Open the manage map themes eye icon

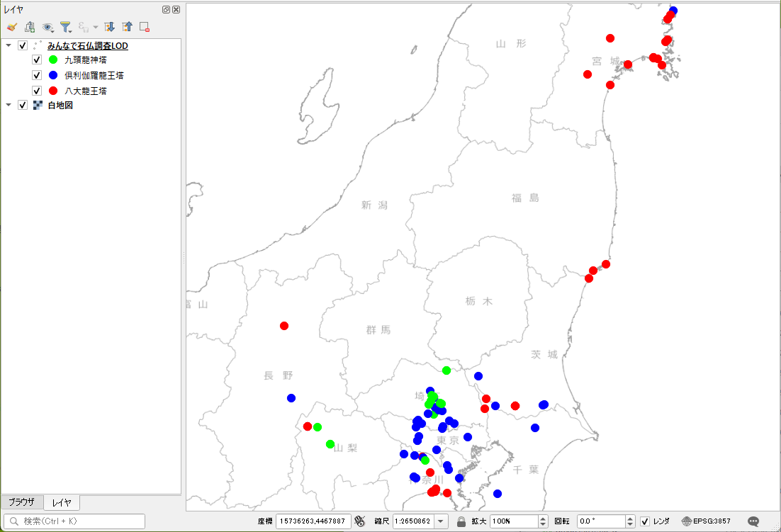tap(47, 27)
